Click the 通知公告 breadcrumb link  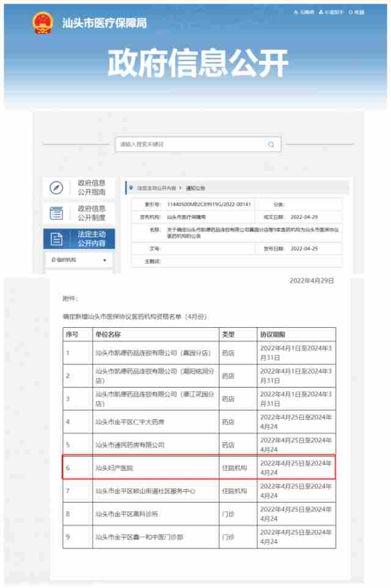(x=195, y=188)
